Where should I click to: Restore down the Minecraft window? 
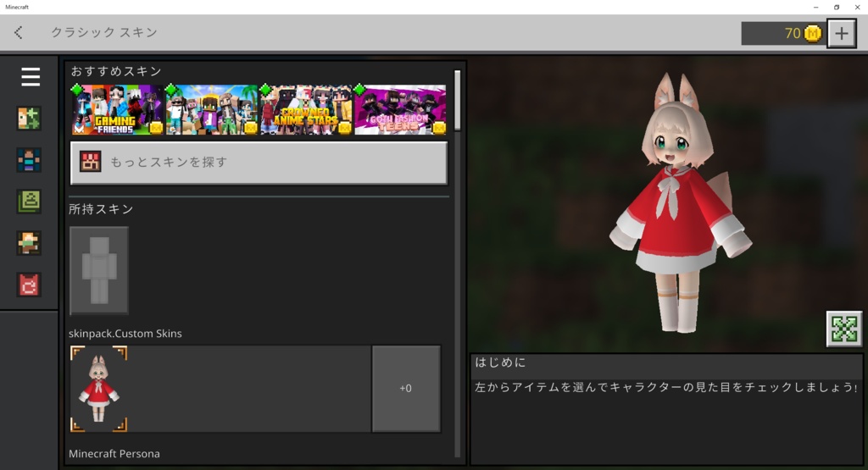coord(837,7)
